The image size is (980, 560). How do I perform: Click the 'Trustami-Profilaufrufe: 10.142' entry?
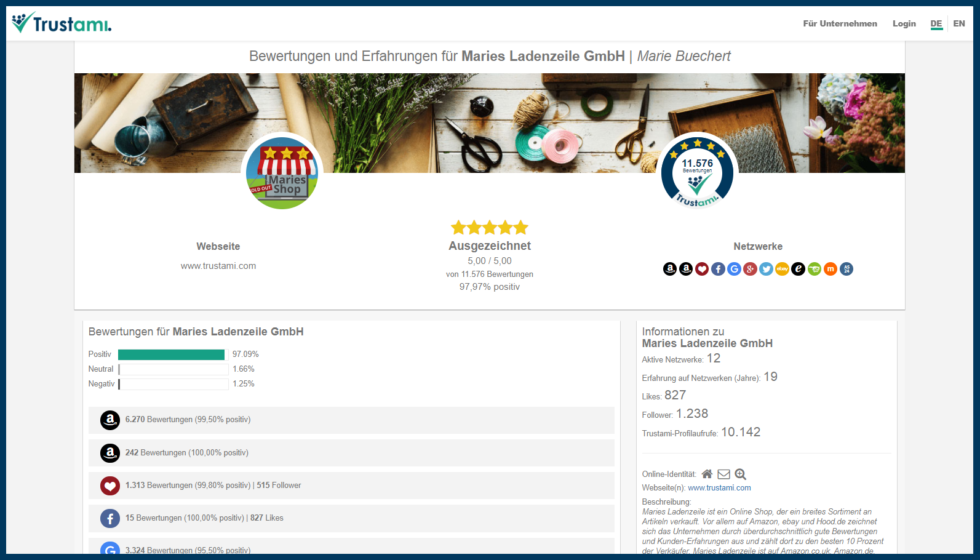(x=701, y=433)
